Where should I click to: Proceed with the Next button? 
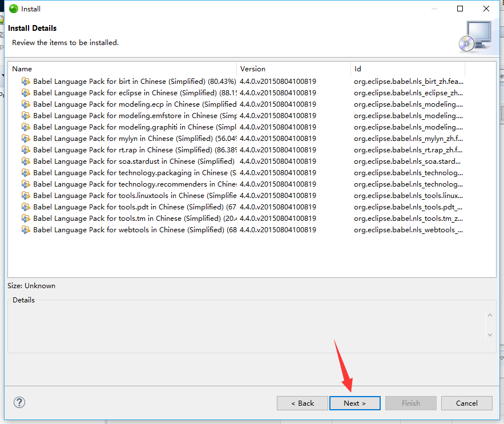tap(355, 403)
